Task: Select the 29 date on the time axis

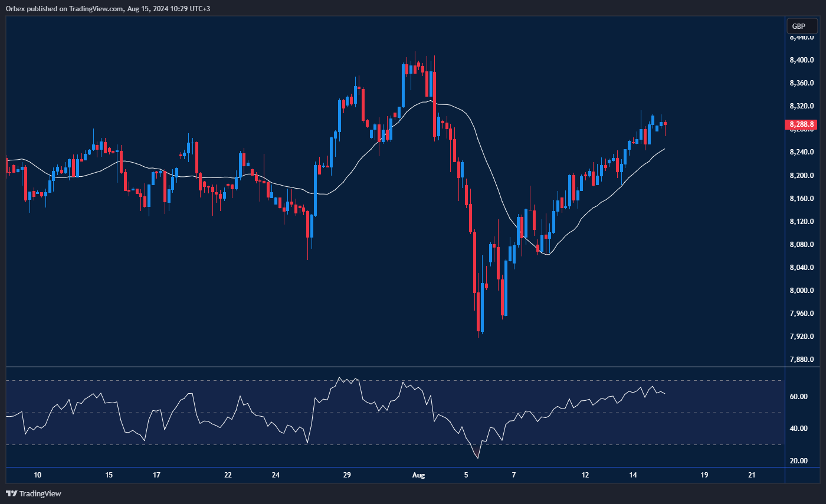Action: pos(347,475)
